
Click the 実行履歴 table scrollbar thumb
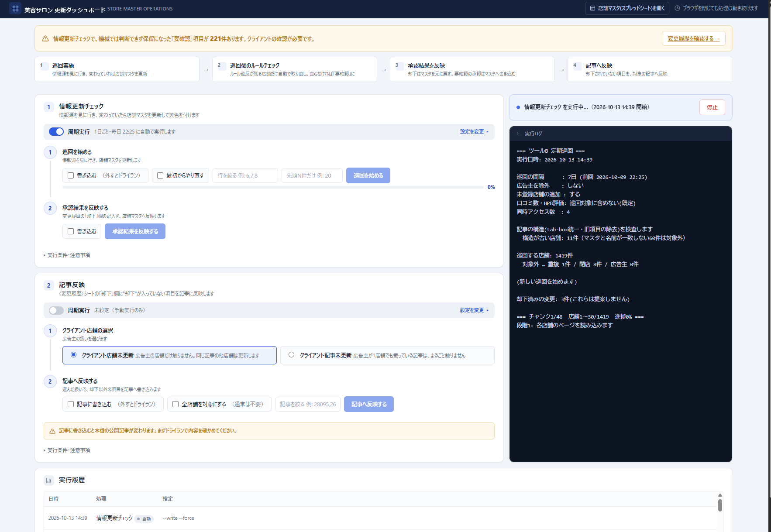click(720, 505)
